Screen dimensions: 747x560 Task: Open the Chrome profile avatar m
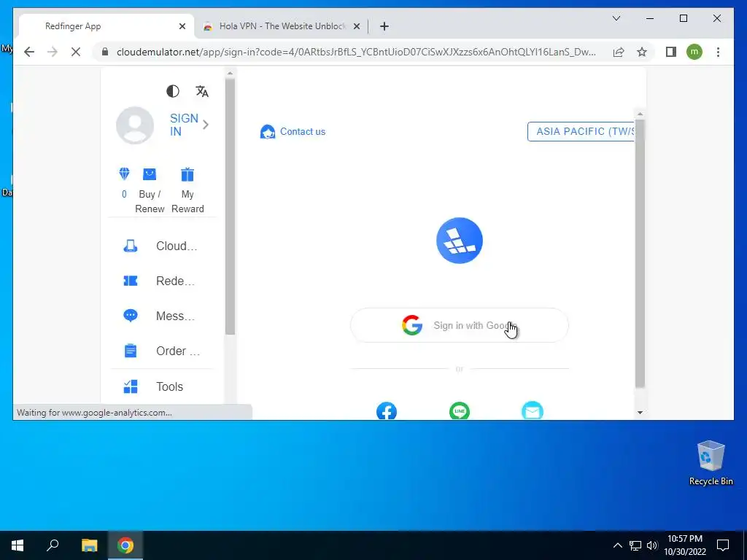[x=694, y=52]
